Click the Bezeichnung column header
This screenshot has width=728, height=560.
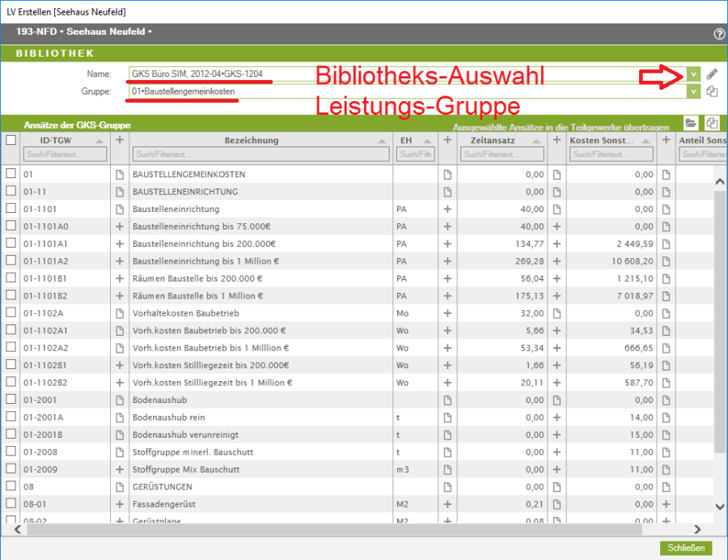(251, 140)
